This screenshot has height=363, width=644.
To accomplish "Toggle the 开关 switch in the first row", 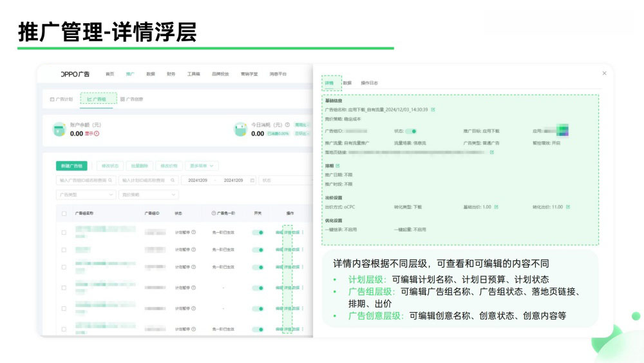I will coord(258,233).
